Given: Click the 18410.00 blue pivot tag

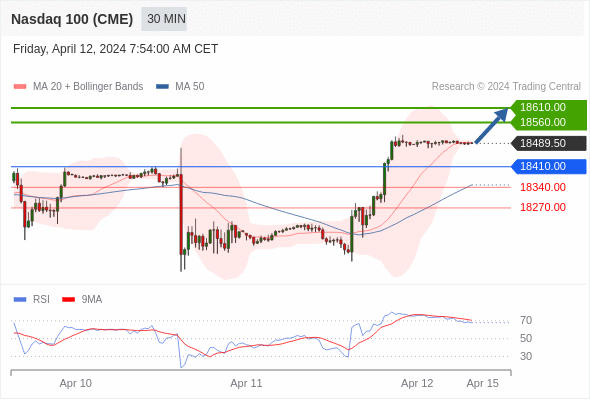Looking at the screenshot, I should [549, 166].
